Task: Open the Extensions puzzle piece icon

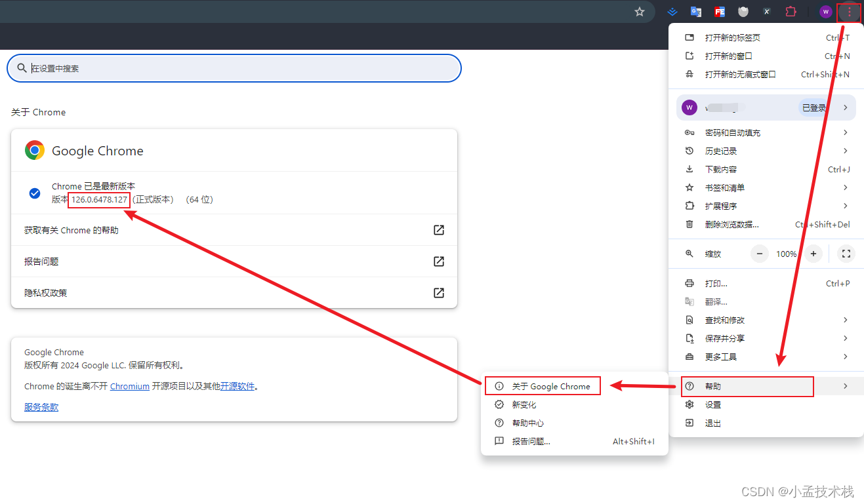Action: [791, 12]
